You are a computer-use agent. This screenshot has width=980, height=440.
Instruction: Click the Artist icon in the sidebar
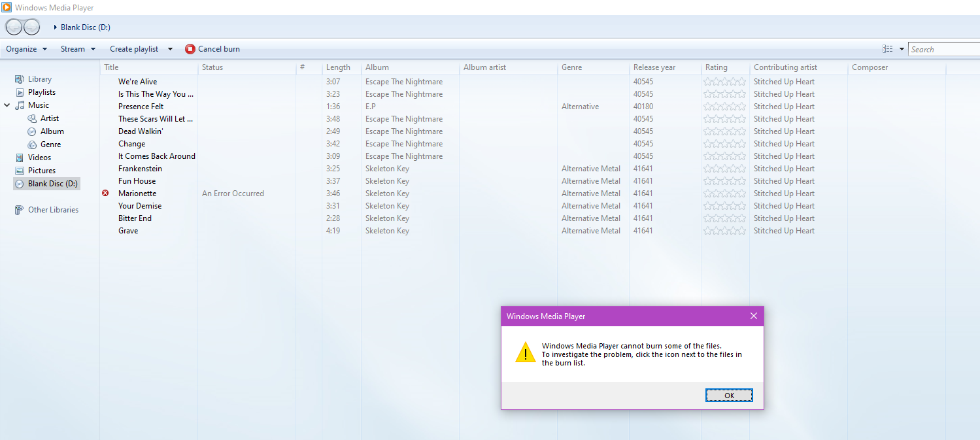(x=32, y=118)
